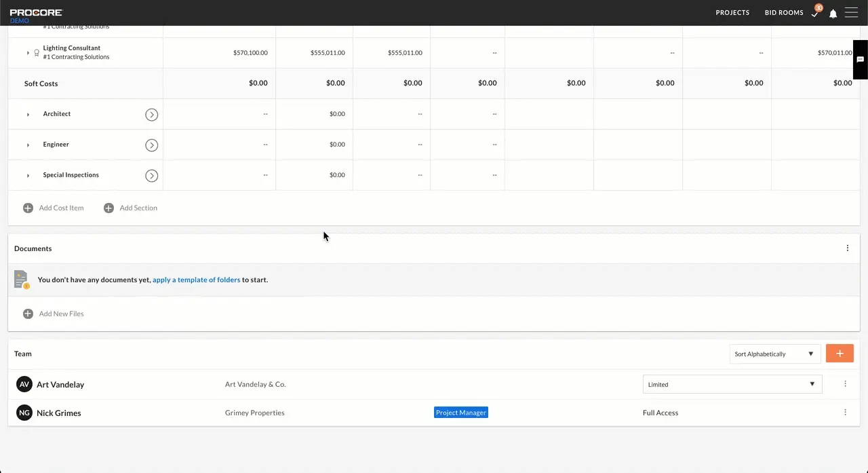Click the Art Vandelay name
This screenshot has width=868, height=473.
click(x=60, y=384)
